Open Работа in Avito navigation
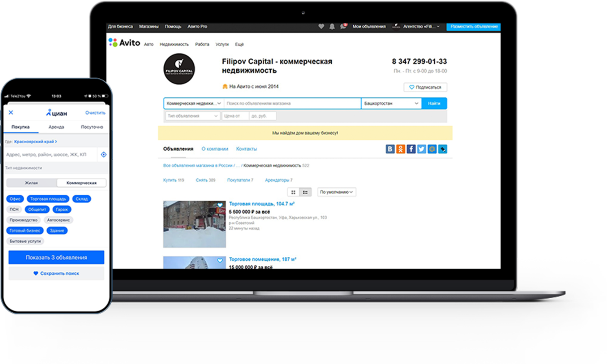607x364 pixels. [202, 44]
